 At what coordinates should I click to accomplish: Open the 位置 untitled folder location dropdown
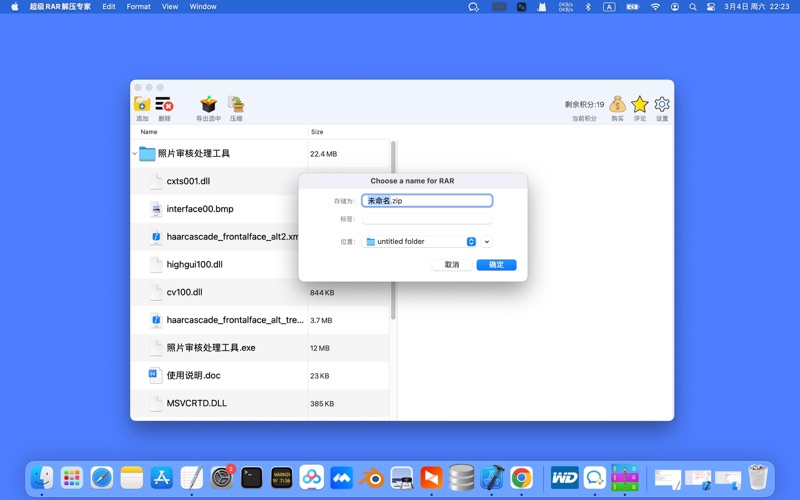[x=420, y=242]
